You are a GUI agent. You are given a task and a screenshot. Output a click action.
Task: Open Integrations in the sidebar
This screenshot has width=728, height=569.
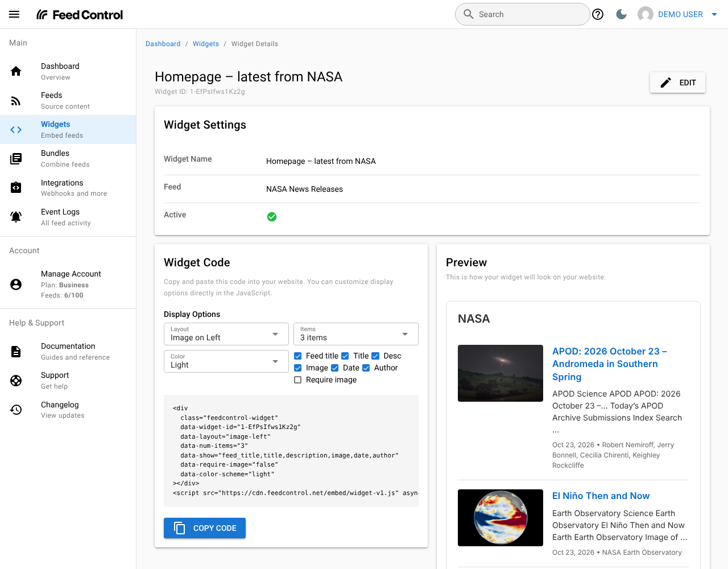(x=68, y=188)
